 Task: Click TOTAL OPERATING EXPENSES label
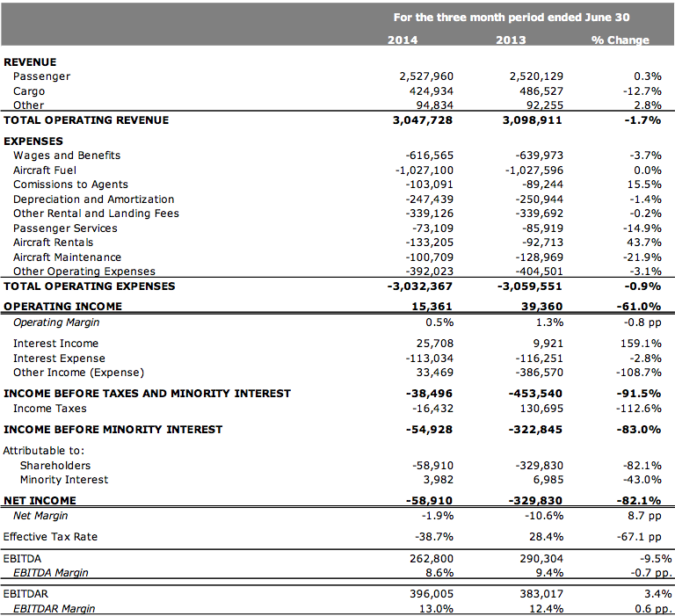click(89, 286)
